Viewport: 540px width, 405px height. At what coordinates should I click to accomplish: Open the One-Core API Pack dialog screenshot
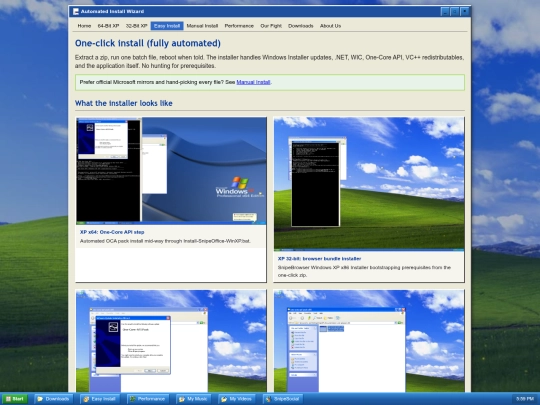pyautogui.click(x=171, y=341)
